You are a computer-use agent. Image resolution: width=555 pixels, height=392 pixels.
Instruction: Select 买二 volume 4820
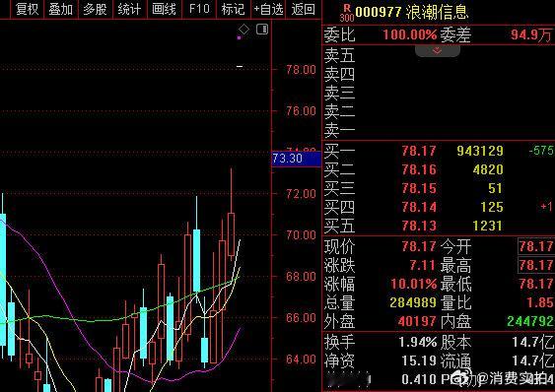click(x=488, y=169)
